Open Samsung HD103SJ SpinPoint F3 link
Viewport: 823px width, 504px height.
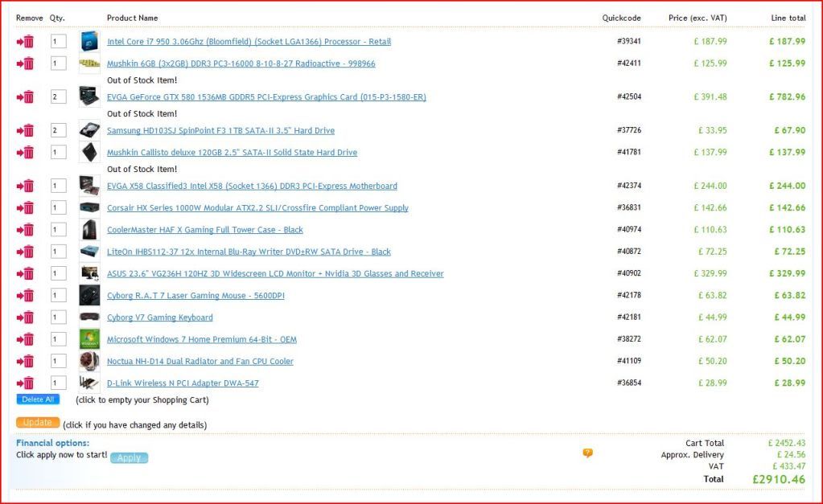click(220, 130)
